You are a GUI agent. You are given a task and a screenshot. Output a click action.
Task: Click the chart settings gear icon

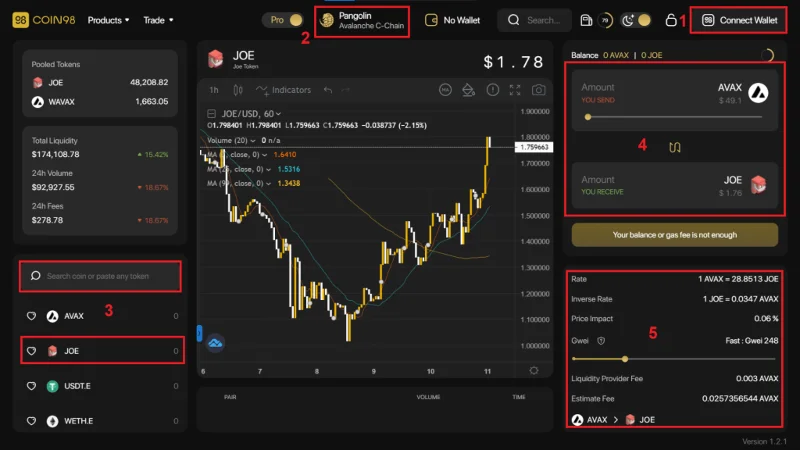click(x=534, y=370)
